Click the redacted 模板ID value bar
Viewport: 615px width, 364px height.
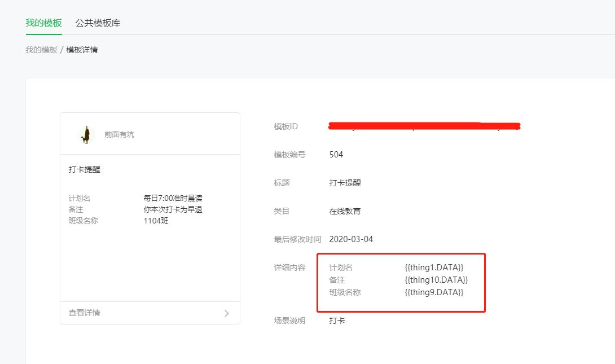coord(423,126)
